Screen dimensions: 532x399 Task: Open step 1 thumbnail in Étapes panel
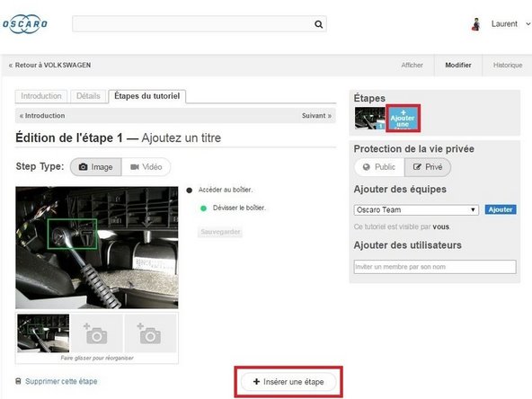point(370,118)
